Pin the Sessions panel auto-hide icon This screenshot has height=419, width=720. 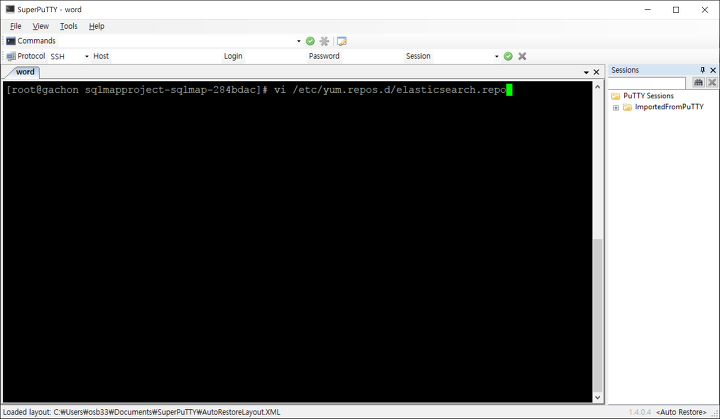coord(703,70)
